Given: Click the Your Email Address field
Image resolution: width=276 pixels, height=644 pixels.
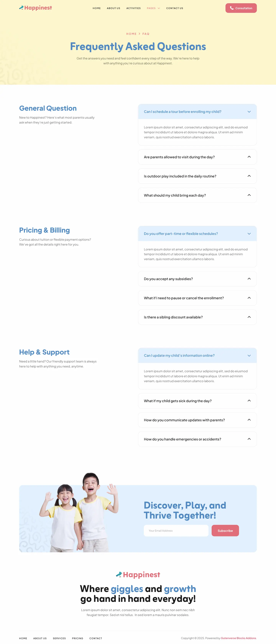Looking at the screenshot, I should point(176,530).
